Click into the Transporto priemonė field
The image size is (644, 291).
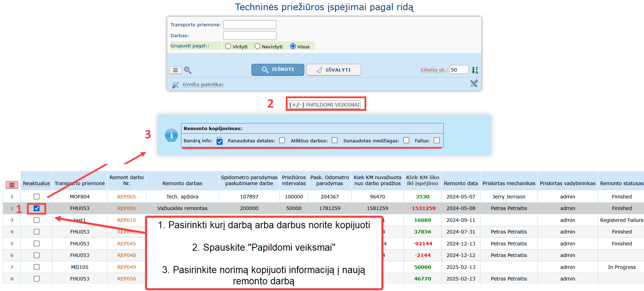click(x=250, y=25)
